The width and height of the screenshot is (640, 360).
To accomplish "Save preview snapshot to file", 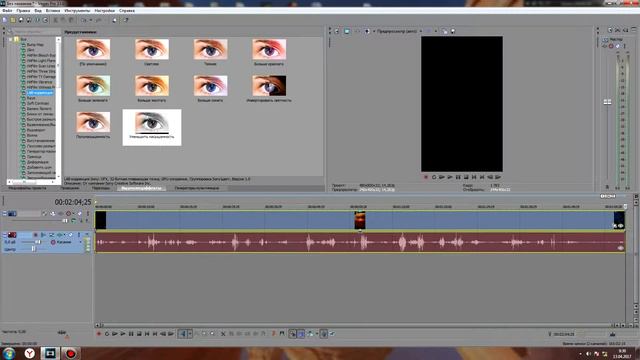I will (x=453, y=31).
